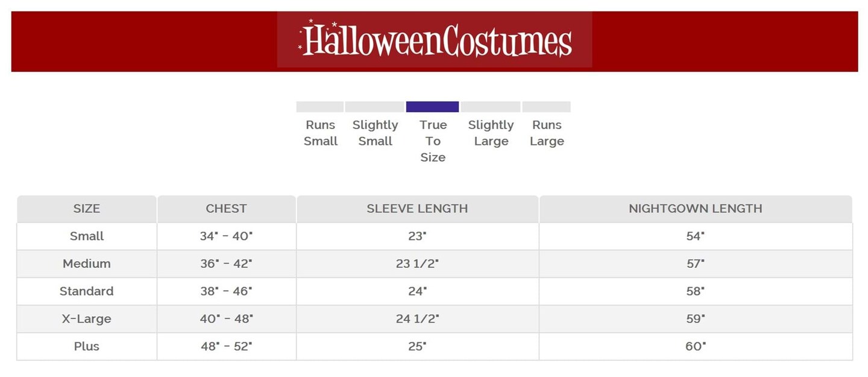Screen dimensions: 868x377
Task: Click the True To Size text label
Action: click(x=433, y=141)
